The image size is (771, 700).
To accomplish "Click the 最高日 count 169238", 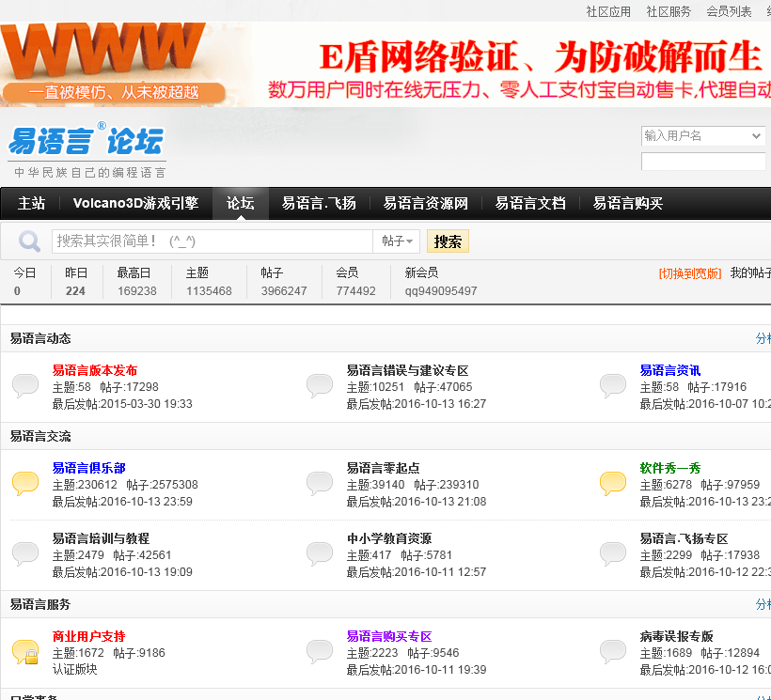I will coord(136,291).
